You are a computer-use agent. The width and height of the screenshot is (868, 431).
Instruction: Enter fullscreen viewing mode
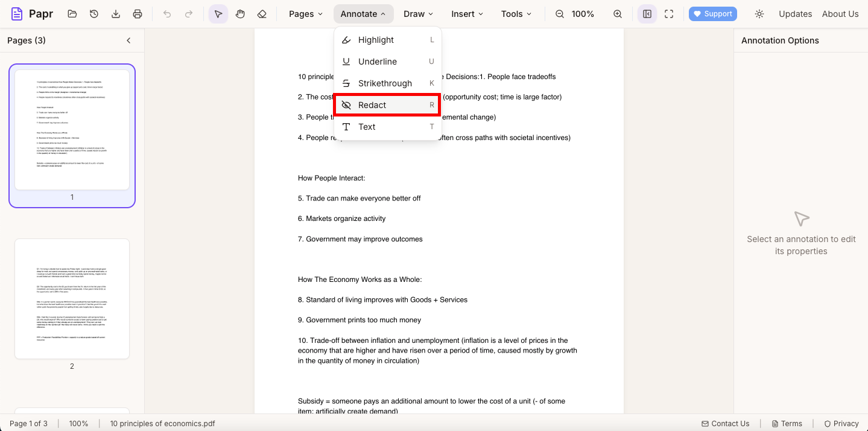click(668, 13)
